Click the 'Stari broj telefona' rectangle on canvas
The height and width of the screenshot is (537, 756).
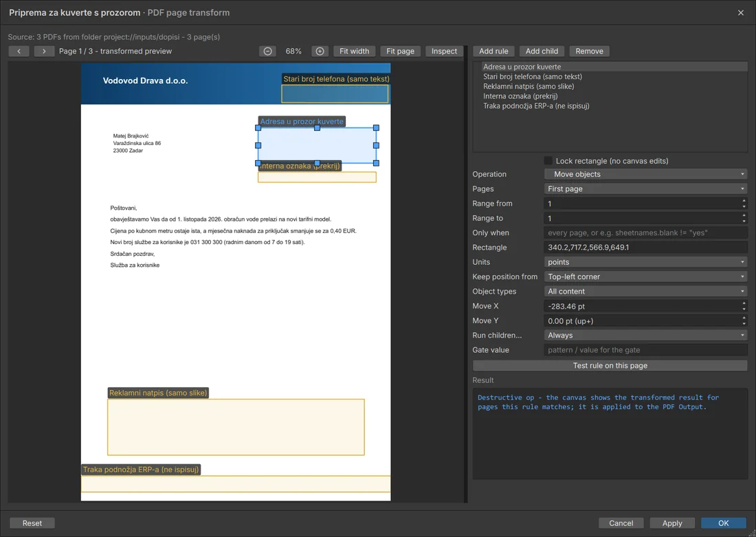point(335,94)
